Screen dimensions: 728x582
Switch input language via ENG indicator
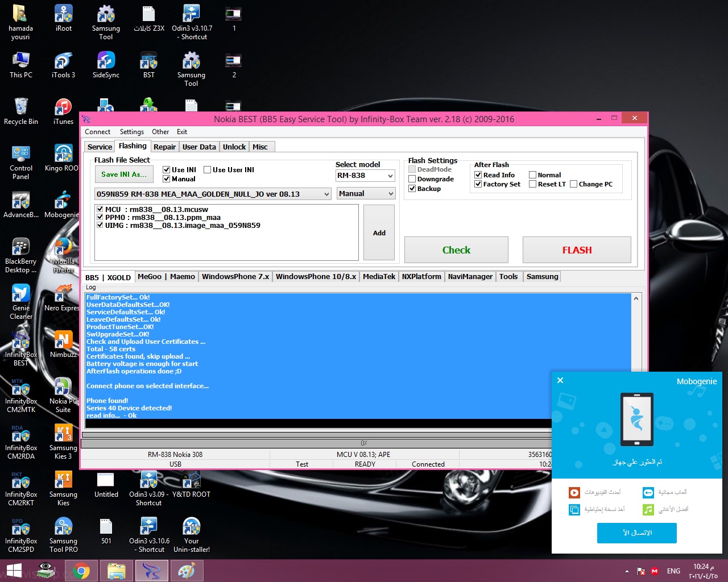click(x=673, y=571)
